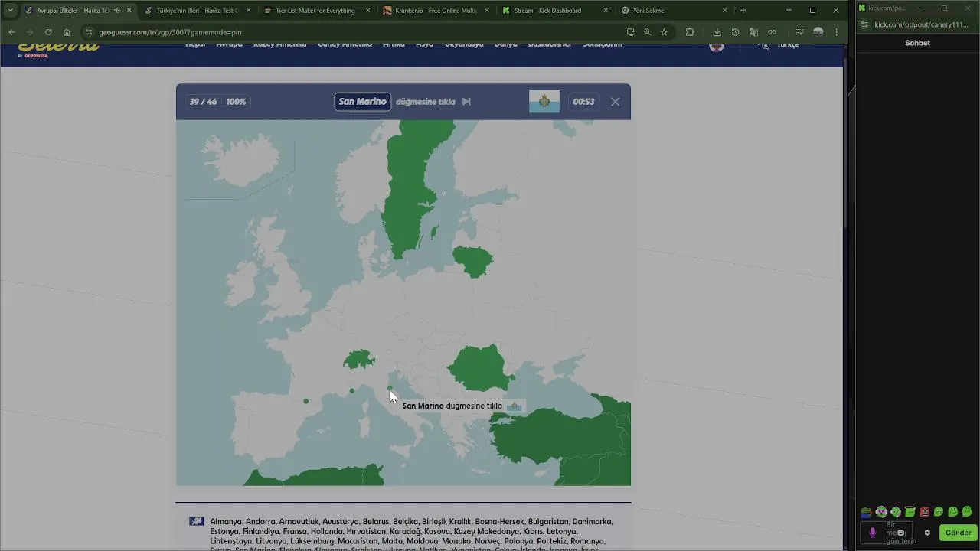The height and width of the screenshot is (551, 980).
Task: Reload the page in the browser toolbar
Action: [x=48, y=32]
